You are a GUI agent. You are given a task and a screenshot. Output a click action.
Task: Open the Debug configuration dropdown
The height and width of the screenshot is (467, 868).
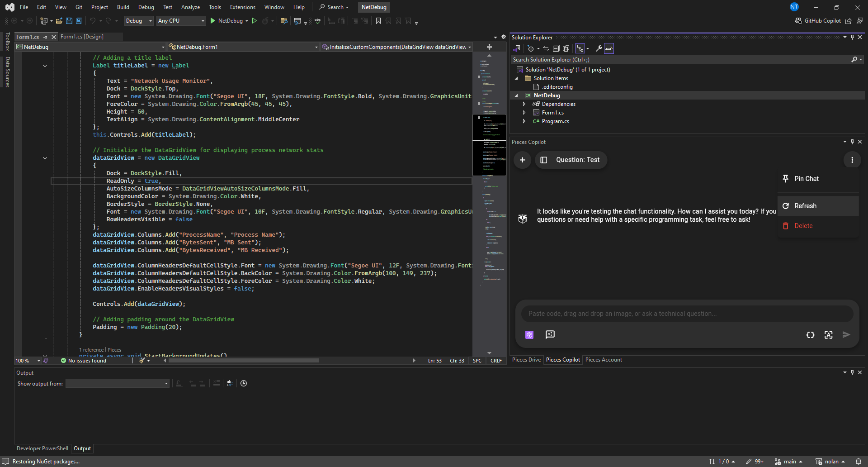(139, 21)
